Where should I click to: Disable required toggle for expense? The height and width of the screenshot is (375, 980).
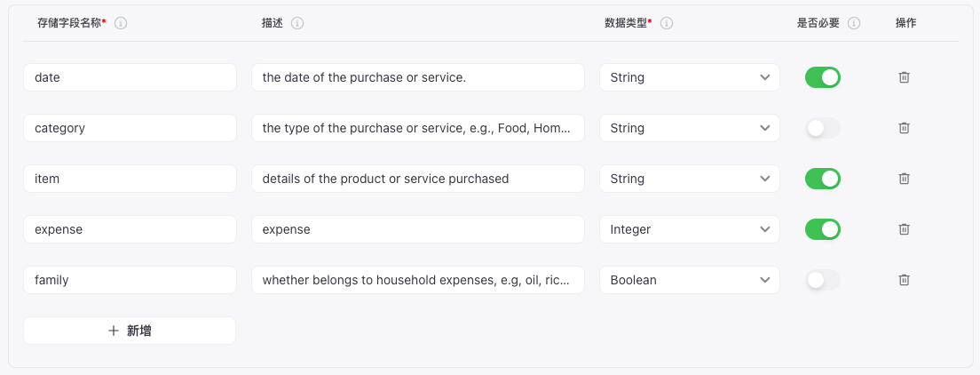(823, 229)
